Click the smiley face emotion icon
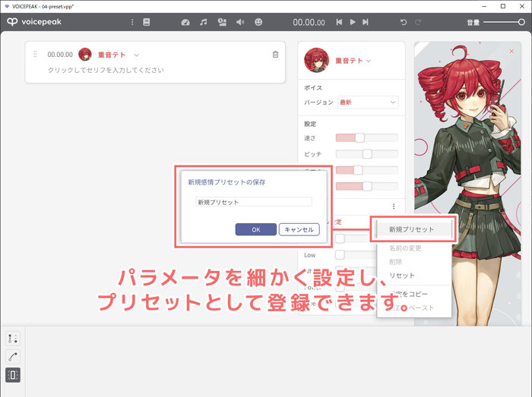This screenshot has height=397, width=532. 258,22
